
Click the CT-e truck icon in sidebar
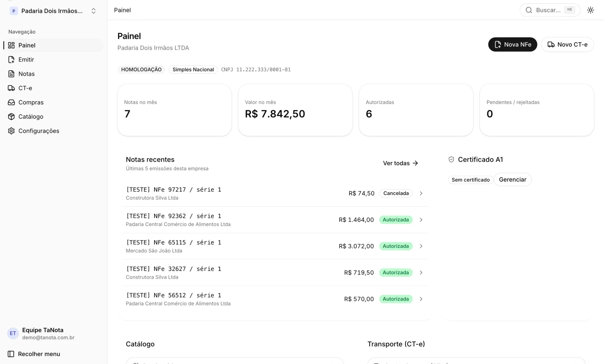click(x=11, y=88)
